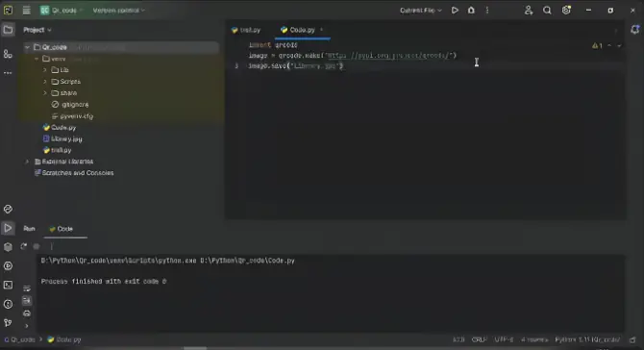Close the Code.py editor tab
The height and width of the screenshot is (350, 644).
(x=322, y=30)
